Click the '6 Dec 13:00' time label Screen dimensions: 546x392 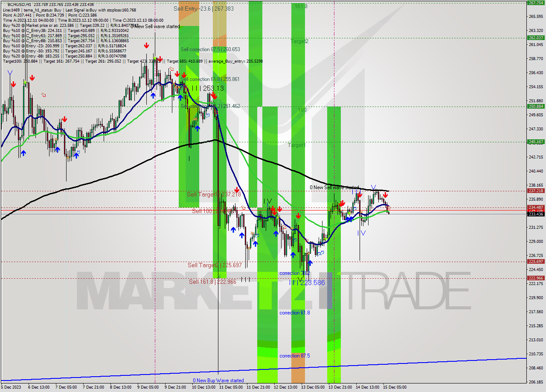pos(39,387)
